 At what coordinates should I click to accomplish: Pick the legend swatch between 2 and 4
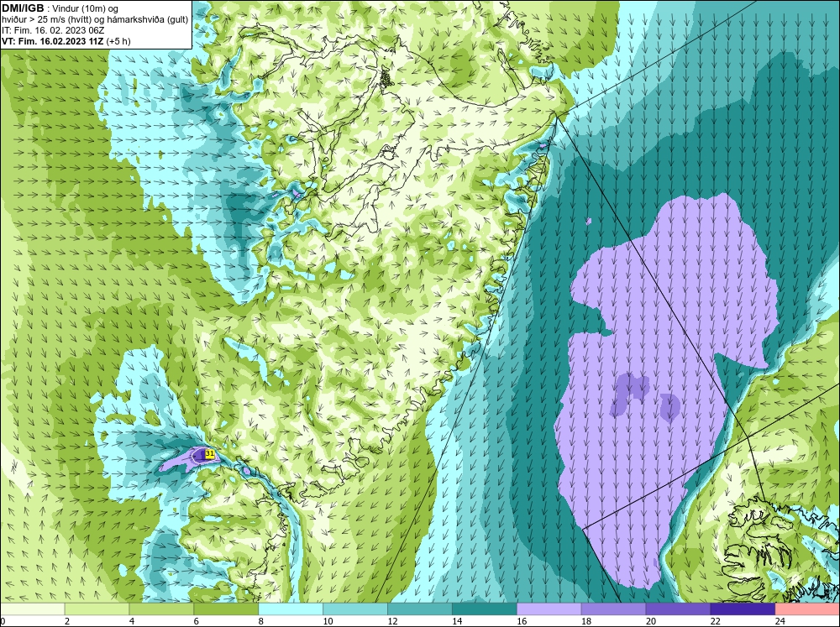tap(97, 609)
